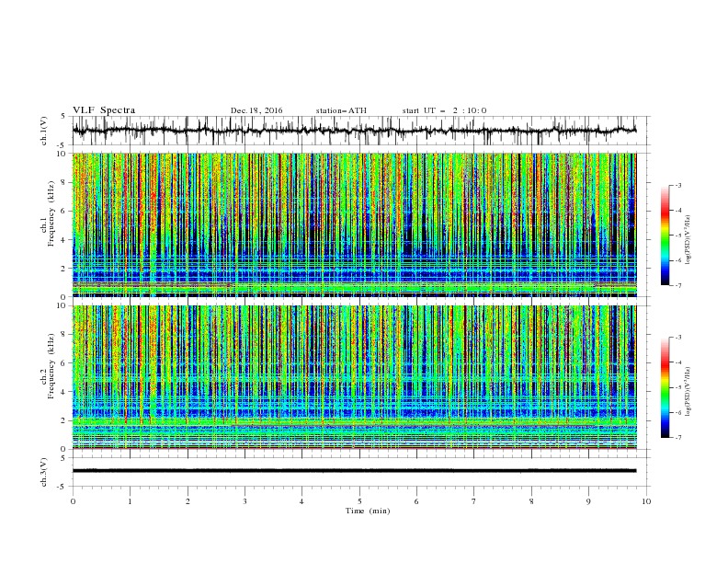Click time axis tick label '3'
728x563 pixels.
[x=245, y=501]
